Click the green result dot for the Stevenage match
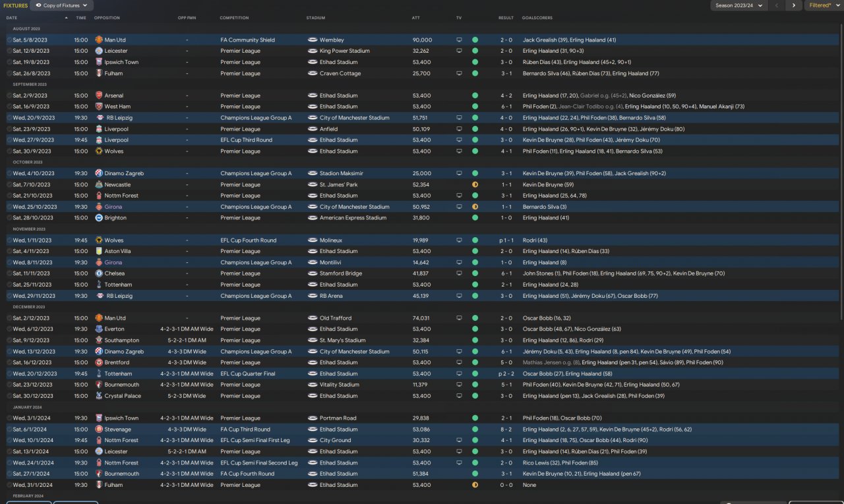844x504 pixels. tap(475, 429)
